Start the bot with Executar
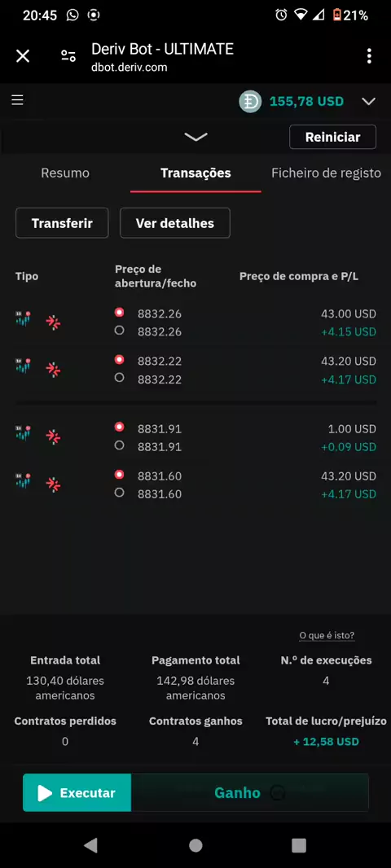This screenshot has height=868, width=391. tap(77, 793)
